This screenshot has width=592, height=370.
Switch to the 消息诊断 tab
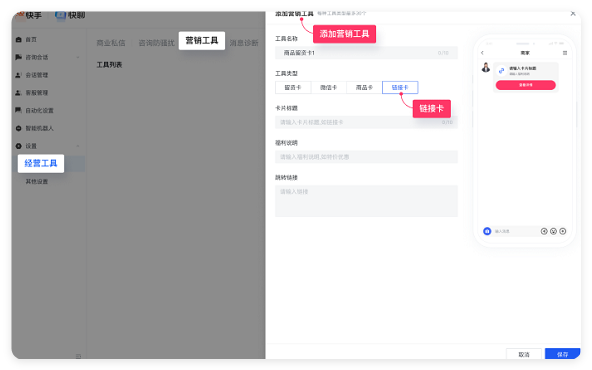pyautogui.click(x=244, y=43)
